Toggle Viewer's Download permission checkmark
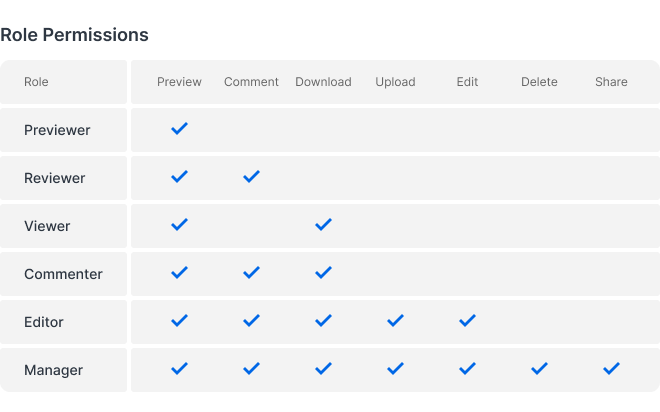The height and width of the screenshot is (412, 660). click(x=323, y=225)
